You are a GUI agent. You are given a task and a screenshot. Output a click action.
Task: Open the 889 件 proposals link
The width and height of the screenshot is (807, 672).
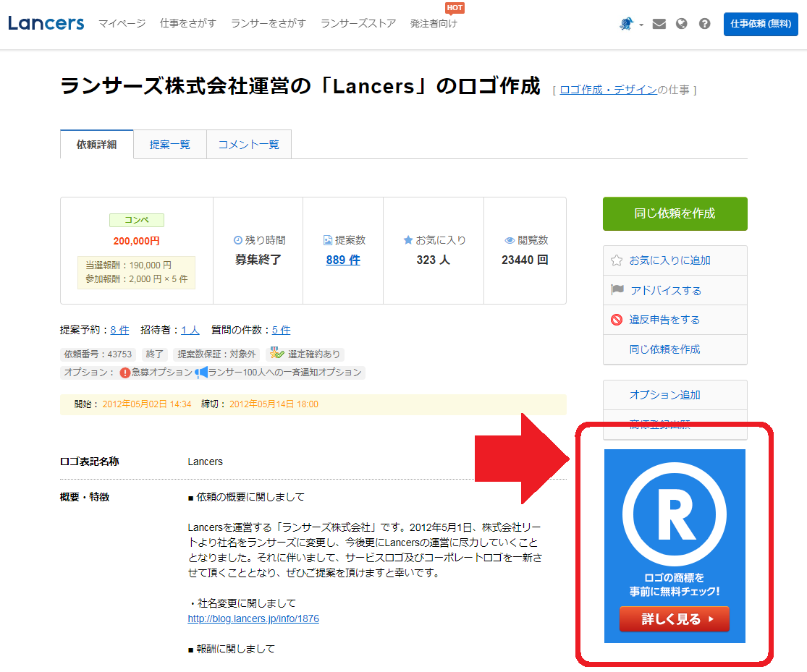click(343, 260)
